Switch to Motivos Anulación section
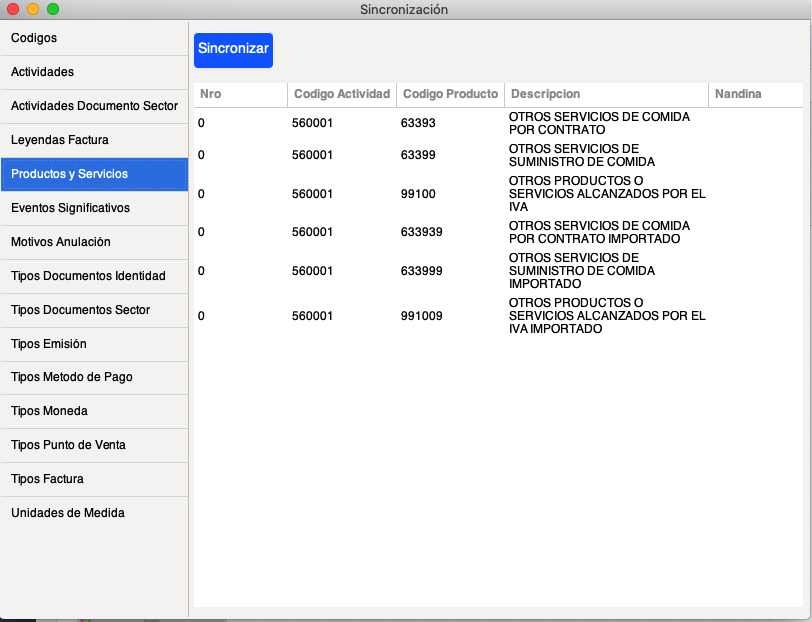The width and height of the screenshot is (812, 622). 94,242
